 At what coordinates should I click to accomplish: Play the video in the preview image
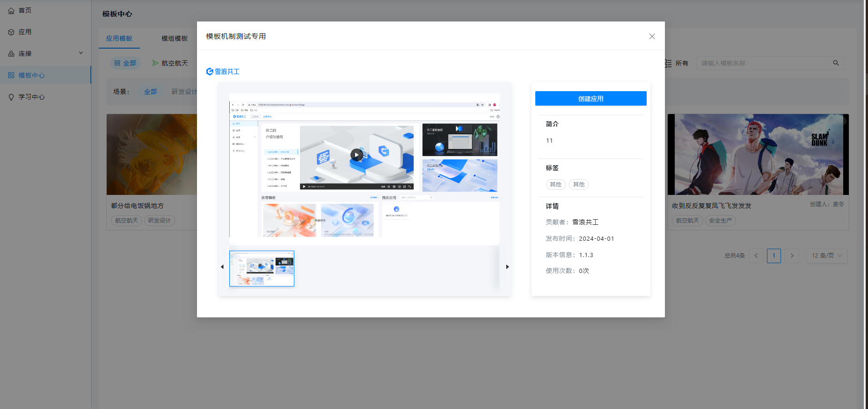(x=357, y=155)
